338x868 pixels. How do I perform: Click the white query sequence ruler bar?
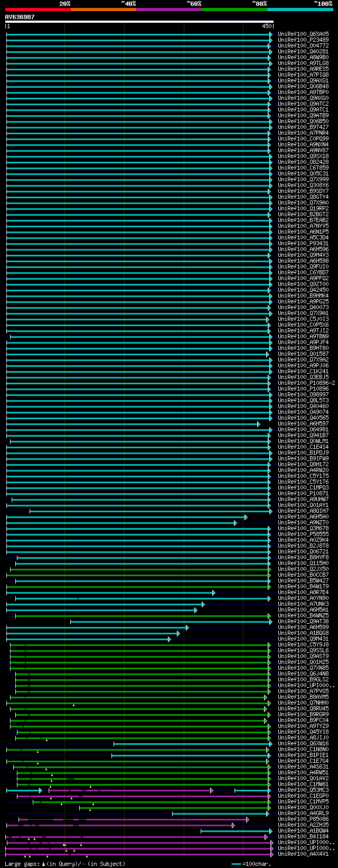[x=139, y=22]
